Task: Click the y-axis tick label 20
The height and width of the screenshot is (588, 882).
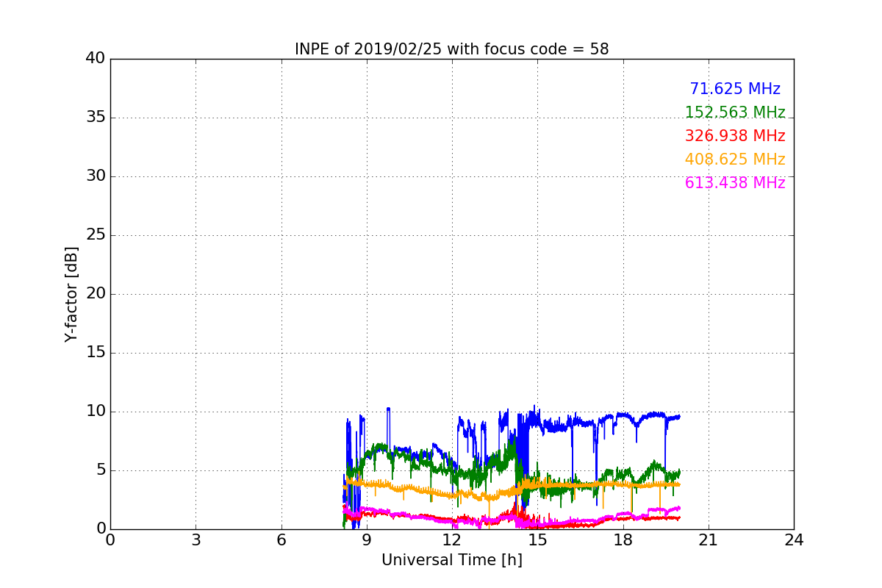Action: point(96,294)
